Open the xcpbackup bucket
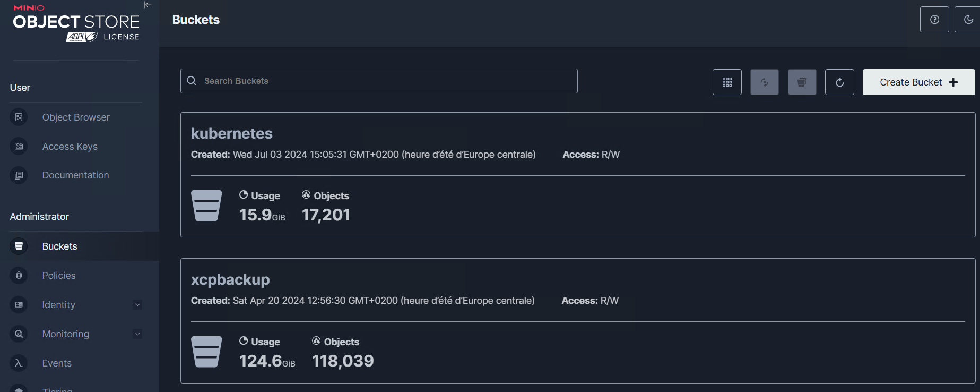The height and width of the screenshot is (392, 980). 230,279
